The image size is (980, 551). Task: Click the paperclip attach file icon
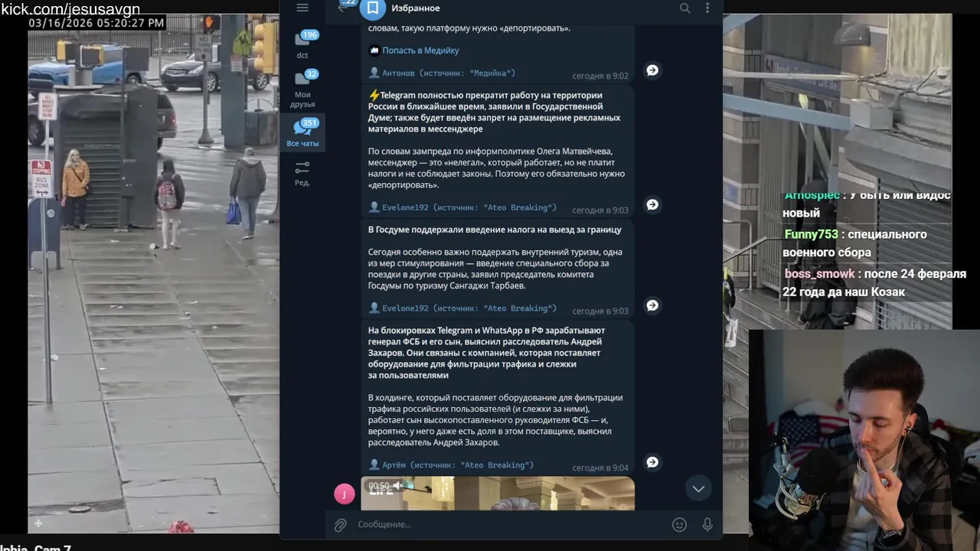[340, 524]
